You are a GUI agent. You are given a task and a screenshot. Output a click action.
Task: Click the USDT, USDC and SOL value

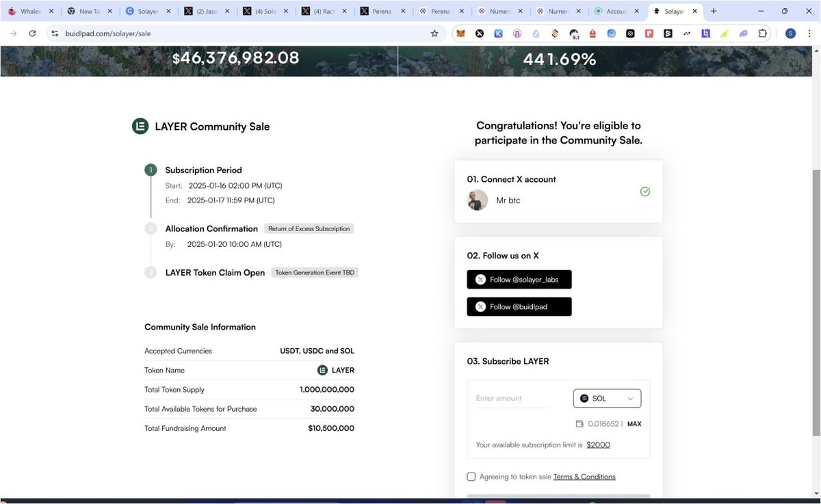click(x=317, y=351)
